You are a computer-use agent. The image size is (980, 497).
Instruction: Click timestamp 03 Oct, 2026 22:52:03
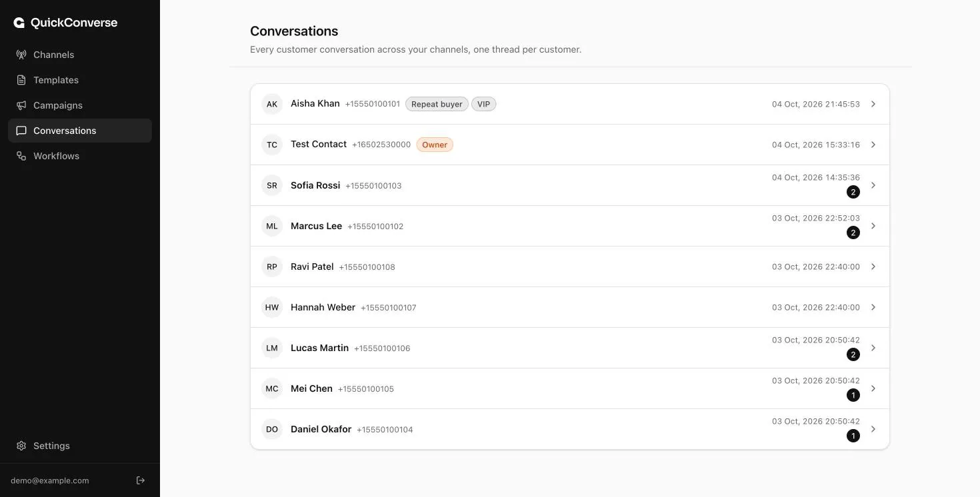[816, 218]
